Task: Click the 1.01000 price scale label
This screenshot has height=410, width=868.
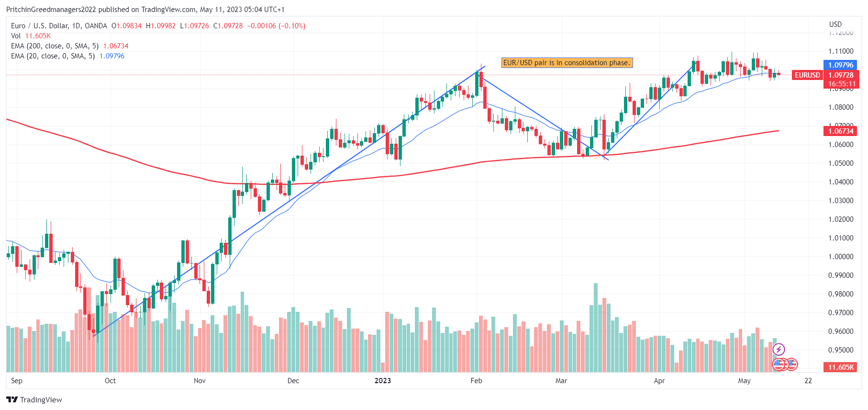Action: pos(841,238)
